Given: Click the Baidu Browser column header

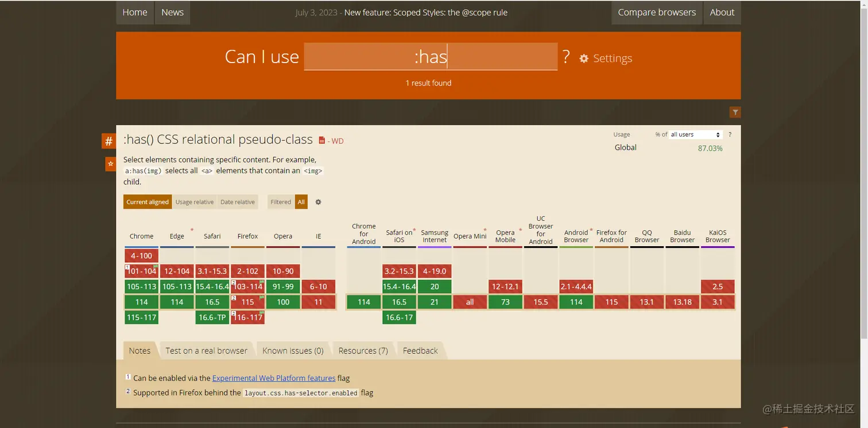Looking at the screenshot, I should point(682,236).
